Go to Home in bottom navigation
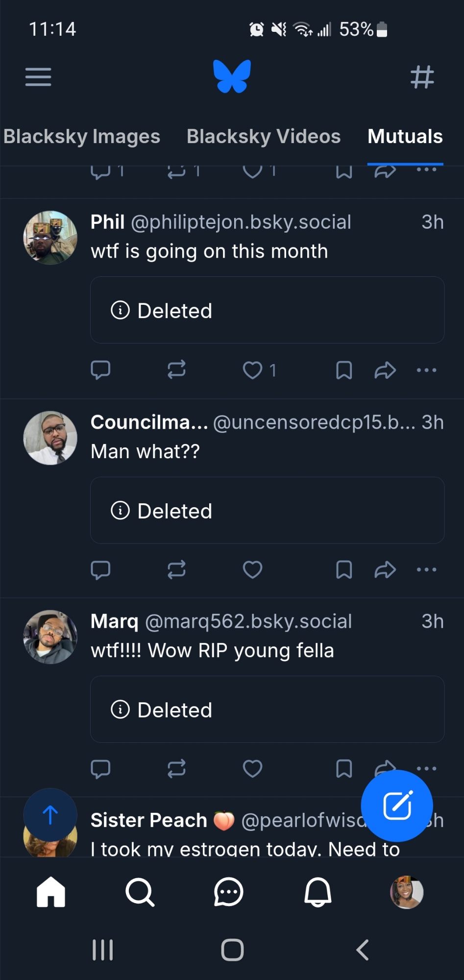Viewport: 464px width, 980px height. [51, 892]
